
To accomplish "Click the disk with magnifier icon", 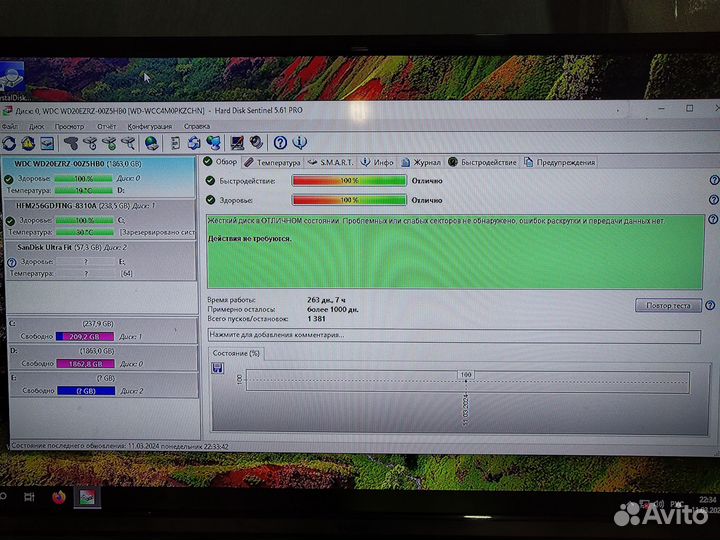I will pos(128,143).
